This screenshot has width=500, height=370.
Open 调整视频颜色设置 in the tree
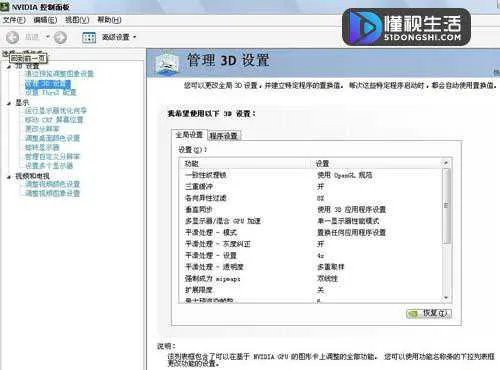52,184
